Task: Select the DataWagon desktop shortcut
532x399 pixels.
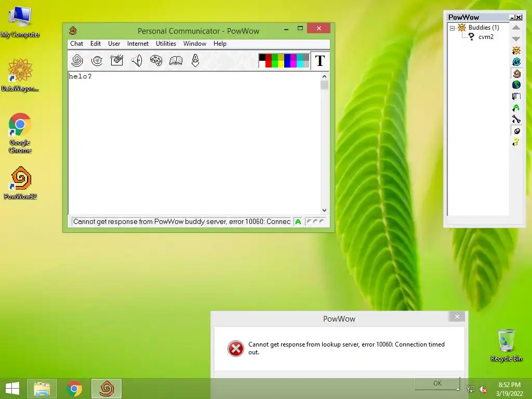Action: tap(20, 75)
